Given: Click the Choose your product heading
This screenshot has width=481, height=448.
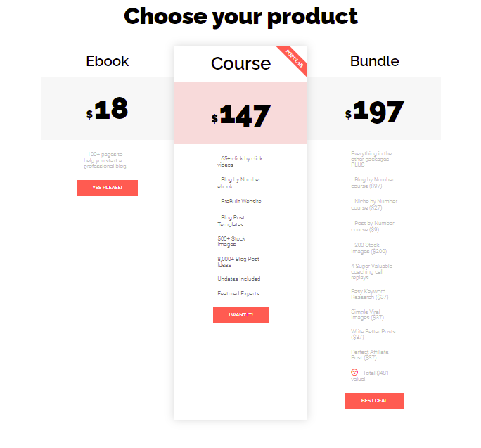Looking at the screenshot, I should 240,17.
